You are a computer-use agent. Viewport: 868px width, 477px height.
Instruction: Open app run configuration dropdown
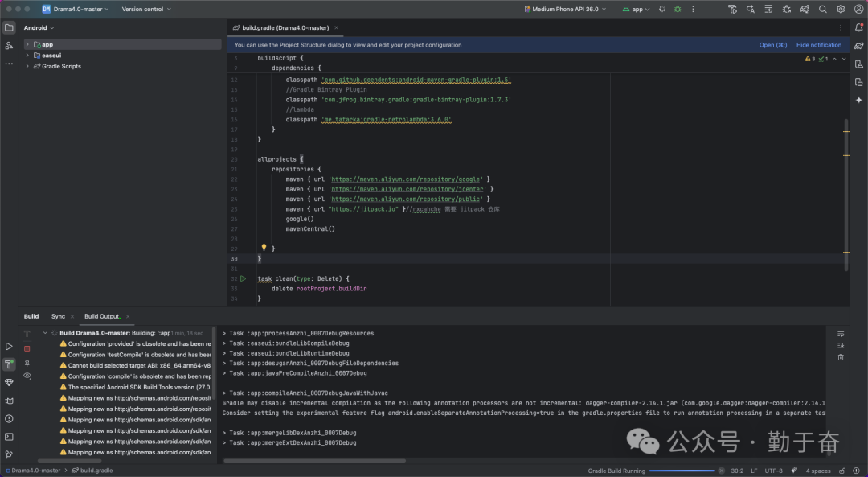[x=636, y=10]
